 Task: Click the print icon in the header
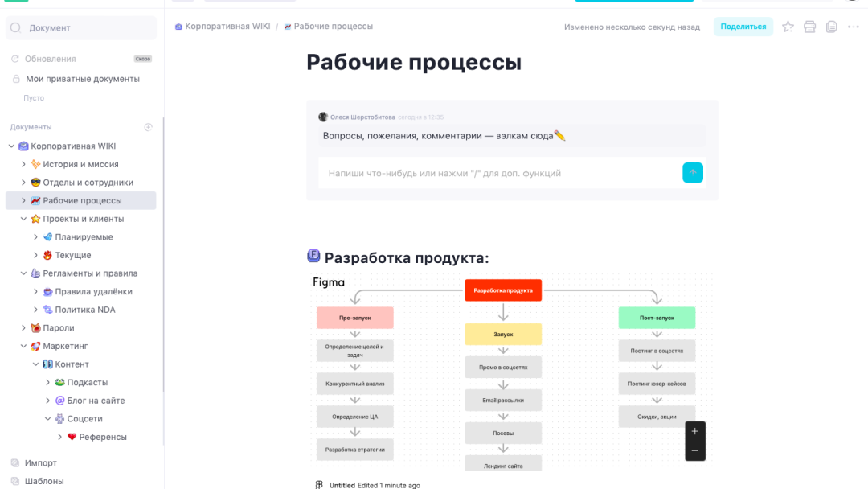coord(809,27)
